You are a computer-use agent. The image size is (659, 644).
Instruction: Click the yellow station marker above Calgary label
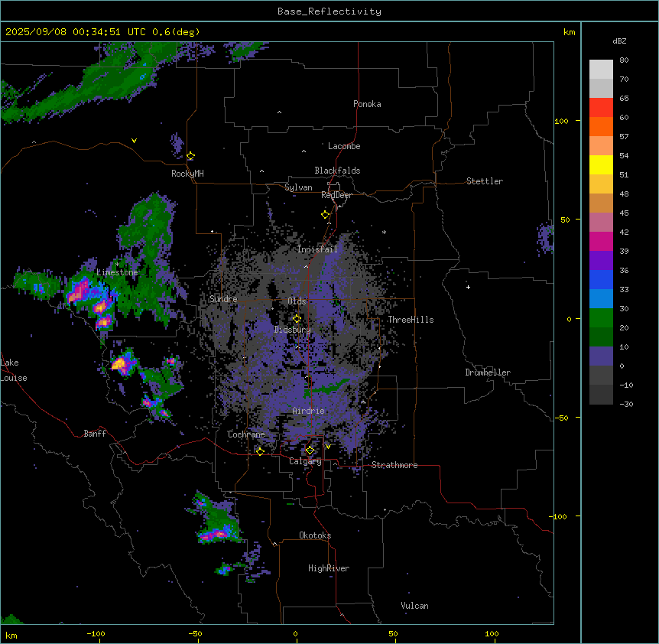coord(310,450)
